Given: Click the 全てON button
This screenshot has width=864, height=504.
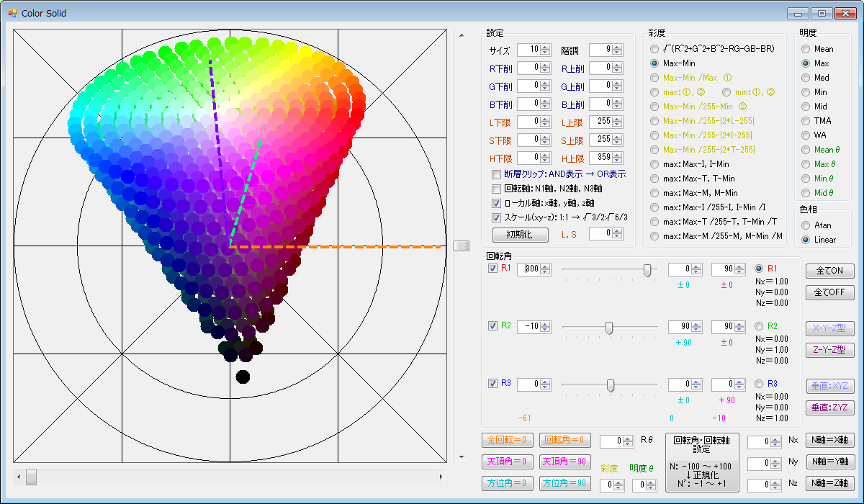Looking at the screenshot, I should 830,271.
